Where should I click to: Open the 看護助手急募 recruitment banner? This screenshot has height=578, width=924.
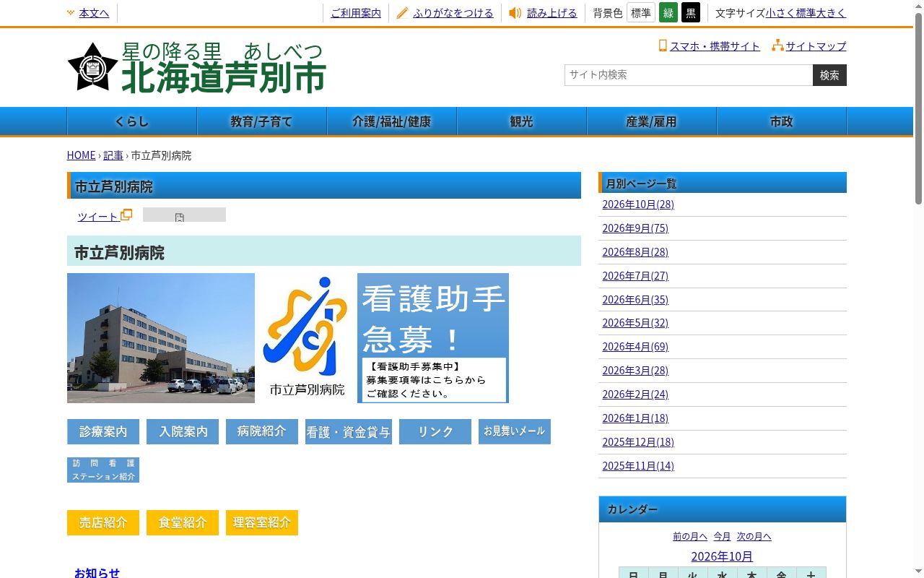[x=433, y=338]
